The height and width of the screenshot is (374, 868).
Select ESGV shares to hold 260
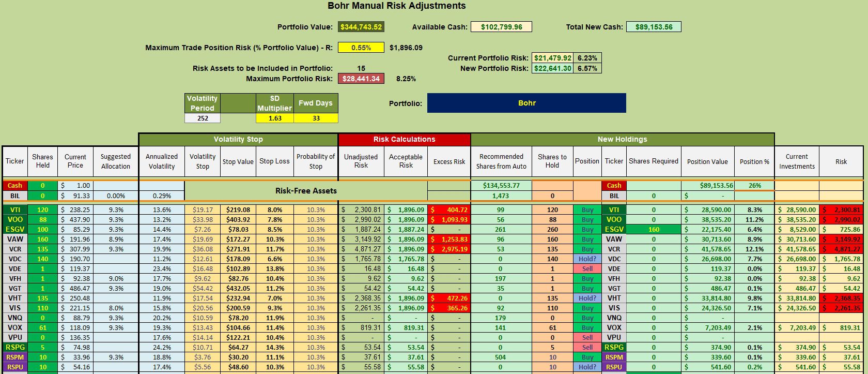click(552, 229)
